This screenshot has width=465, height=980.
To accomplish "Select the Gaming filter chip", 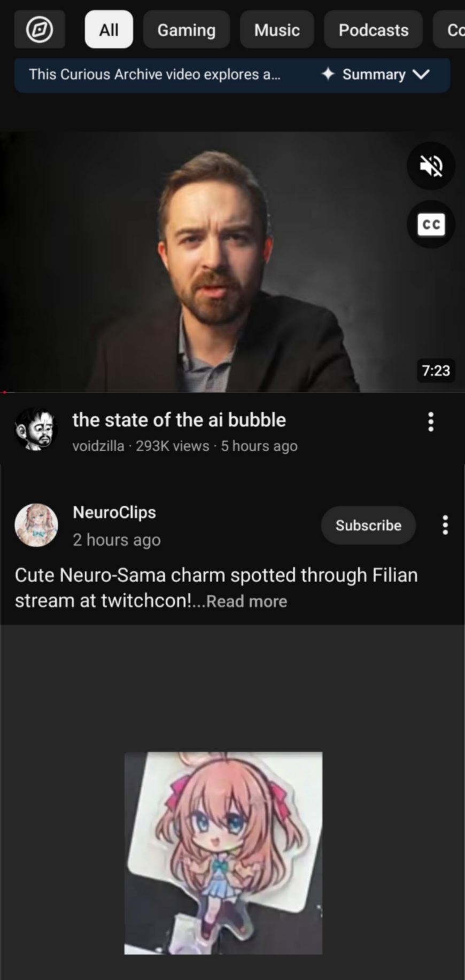I will coord(187,29).
